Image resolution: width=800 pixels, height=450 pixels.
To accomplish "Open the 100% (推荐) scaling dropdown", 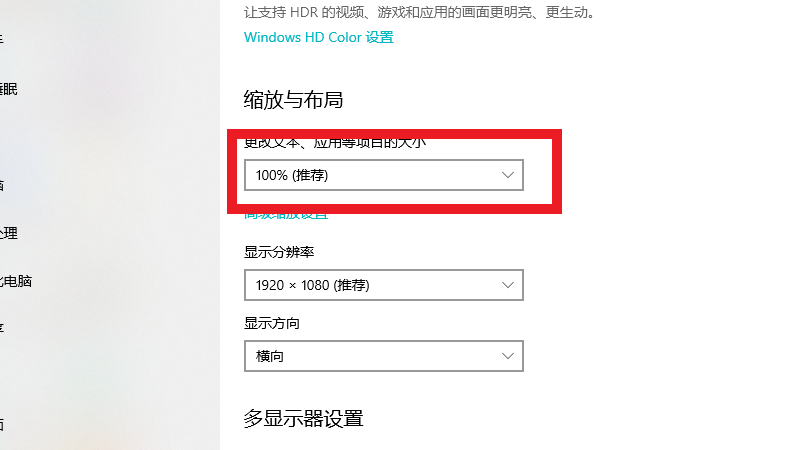I will click(383, 175).
